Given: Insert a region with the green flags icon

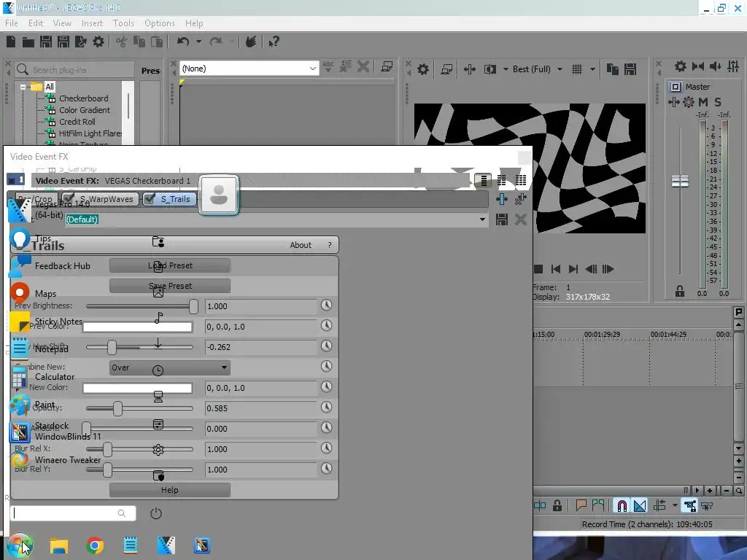Looking at the screenshot, I should 598,505.
